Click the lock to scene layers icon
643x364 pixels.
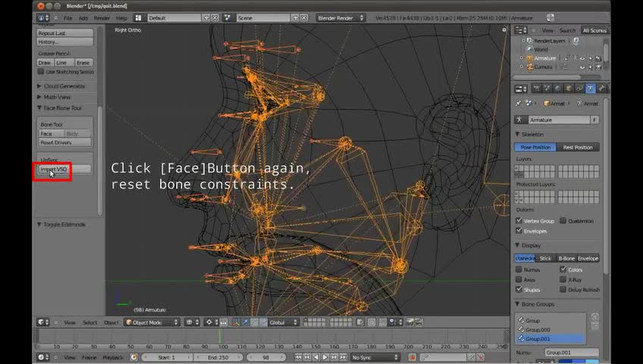(x=360, y=322)
